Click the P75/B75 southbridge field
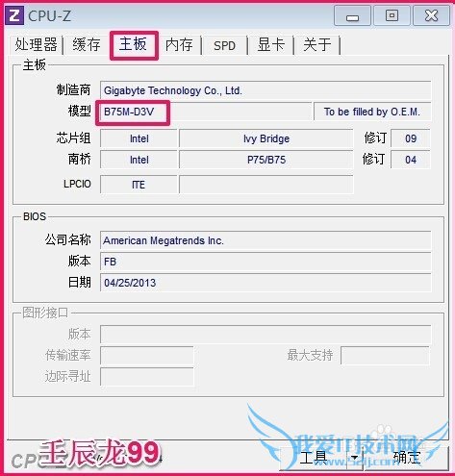Image resolution: width=455 pixels, height=476 pixels. pyautogui.click(x=266, y=160)
